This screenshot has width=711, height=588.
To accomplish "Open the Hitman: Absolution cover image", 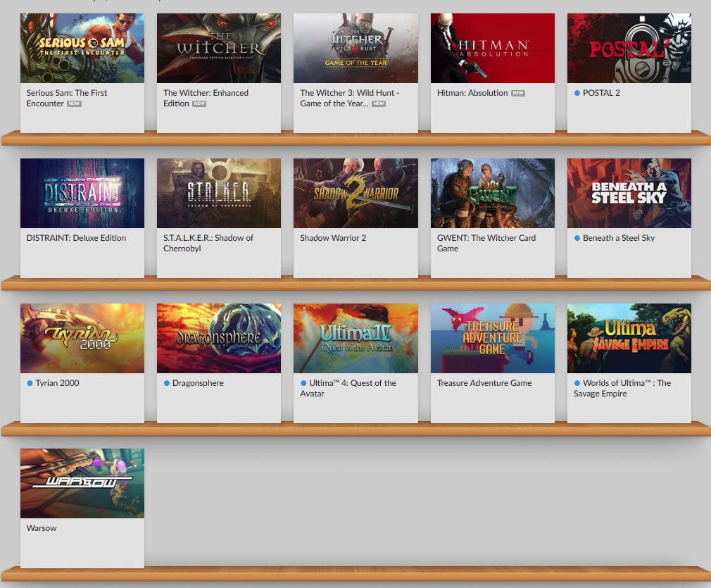I will tap(493, 48).
